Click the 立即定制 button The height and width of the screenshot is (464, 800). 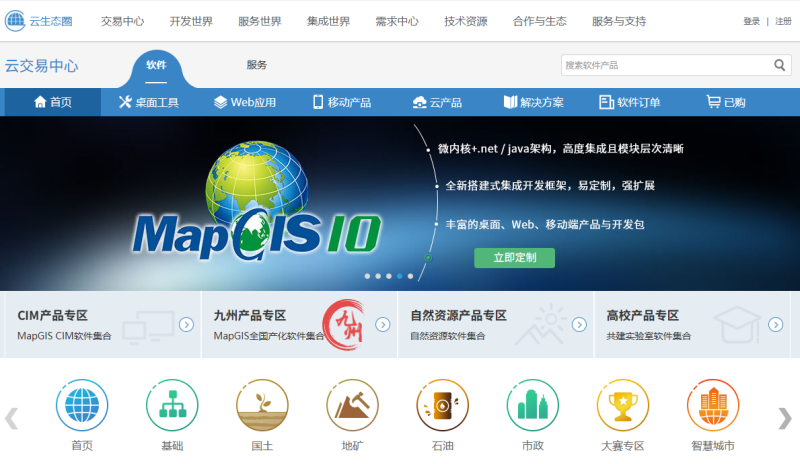[514, 258]
